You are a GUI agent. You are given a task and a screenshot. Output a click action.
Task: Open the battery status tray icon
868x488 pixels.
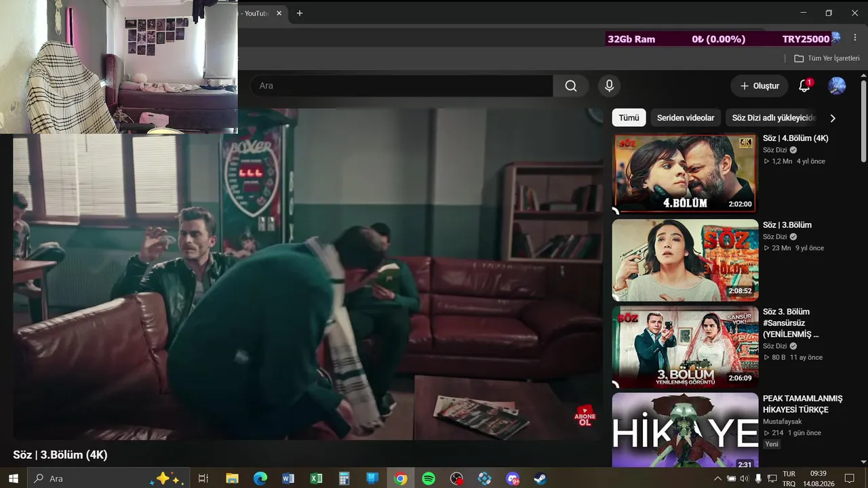point(731,479)
